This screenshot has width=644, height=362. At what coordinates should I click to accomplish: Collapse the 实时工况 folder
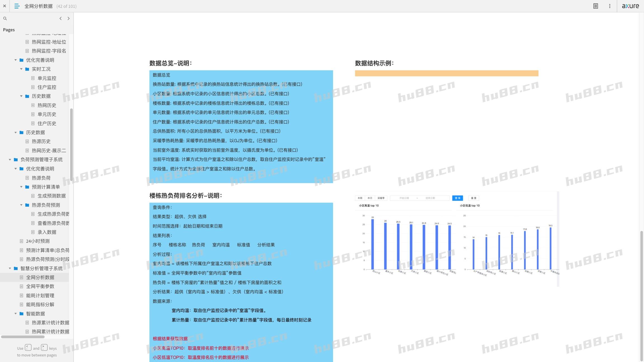pos(21,69)
